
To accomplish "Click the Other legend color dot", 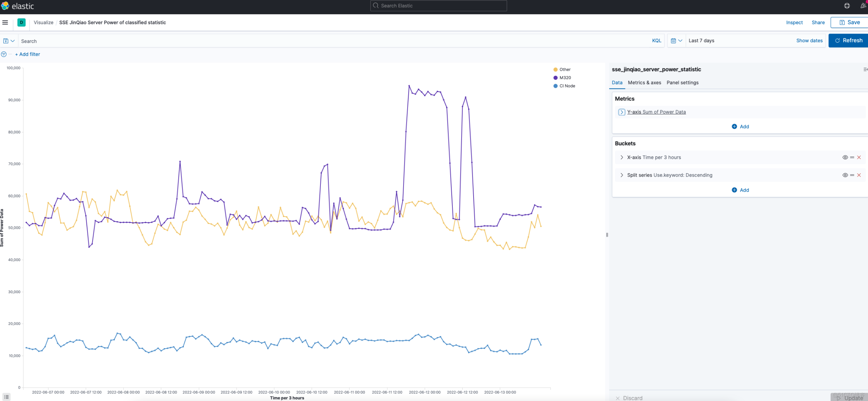I will 555,70.
